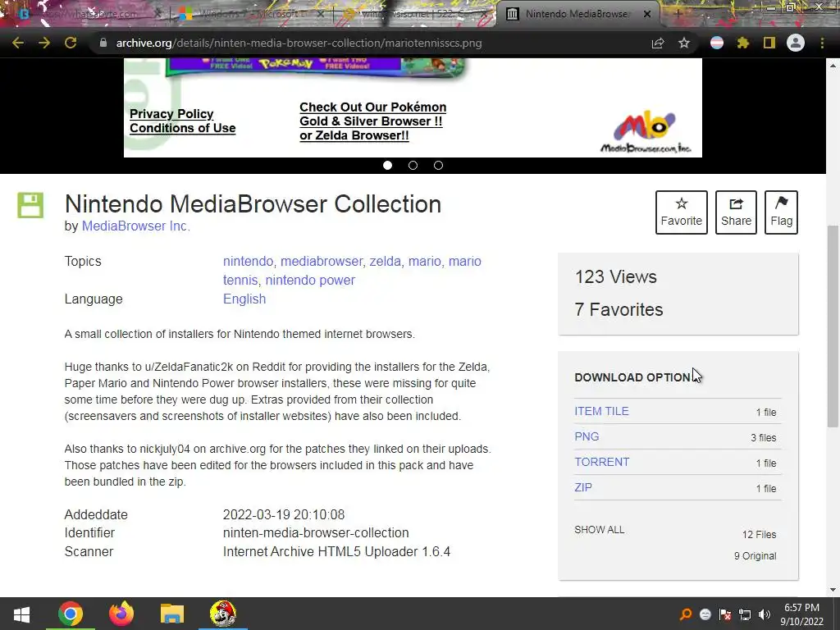This screenshot has width=840, height=630.
Task: Share this page from the address bar
Action: coord(658,43)
